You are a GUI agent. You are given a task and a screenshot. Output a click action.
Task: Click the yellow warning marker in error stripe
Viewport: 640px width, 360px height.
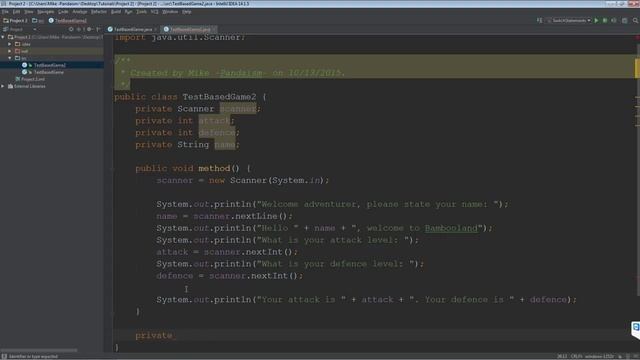637,68
